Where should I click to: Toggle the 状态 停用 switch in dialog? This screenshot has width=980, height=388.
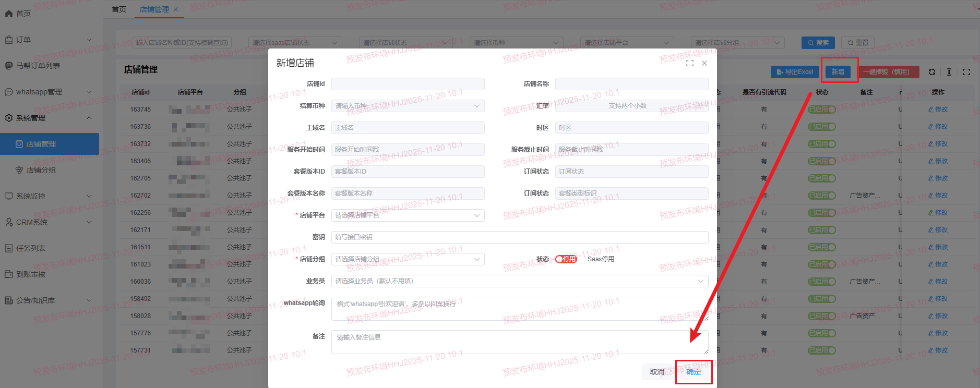[566, 259]
